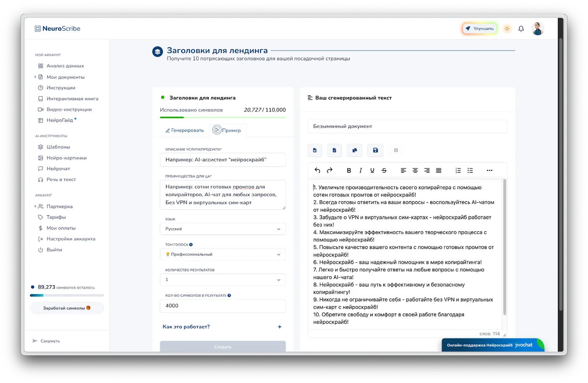588x383 pixels.
Task: Switch to the Пример tab
Action: point(227,130)
